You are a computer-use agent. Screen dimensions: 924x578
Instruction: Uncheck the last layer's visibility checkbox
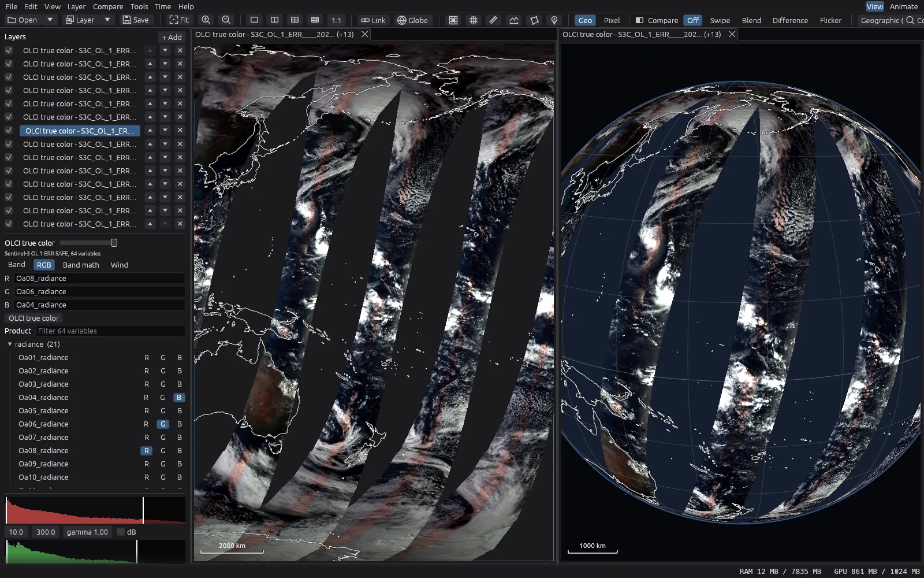pyautogui.click(x=9, y=224)
